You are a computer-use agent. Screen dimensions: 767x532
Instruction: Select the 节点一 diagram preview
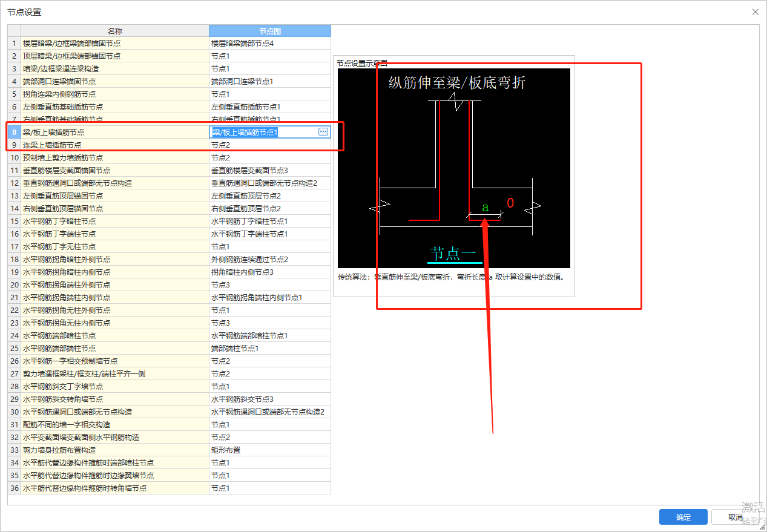click(x=454, y=168)
